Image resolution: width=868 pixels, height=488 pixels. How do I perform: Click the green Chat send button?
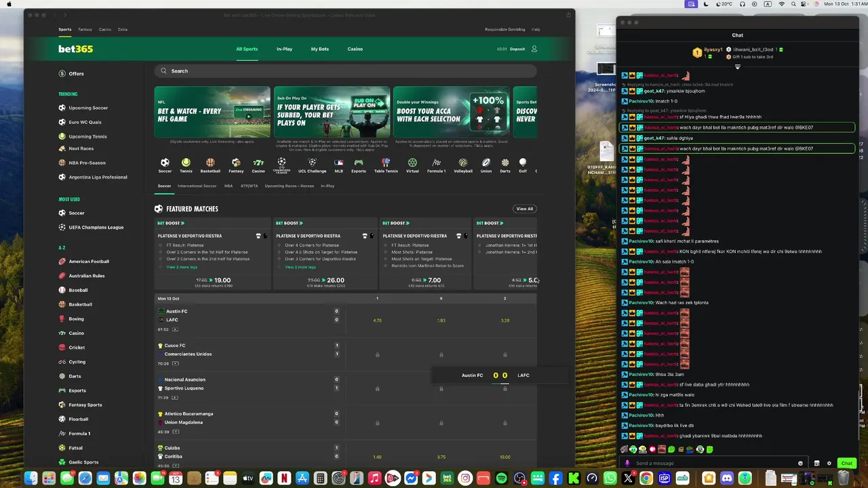[x=846, y=463]
